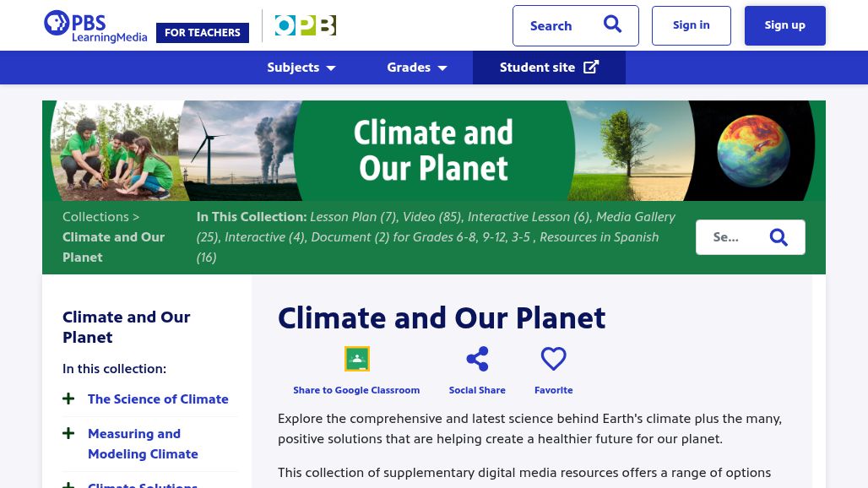This screenshot has height=488, width=868.
Task: Click the FOR TEACHERS badge
Action: pyautogui.click(x=203, y=33)
